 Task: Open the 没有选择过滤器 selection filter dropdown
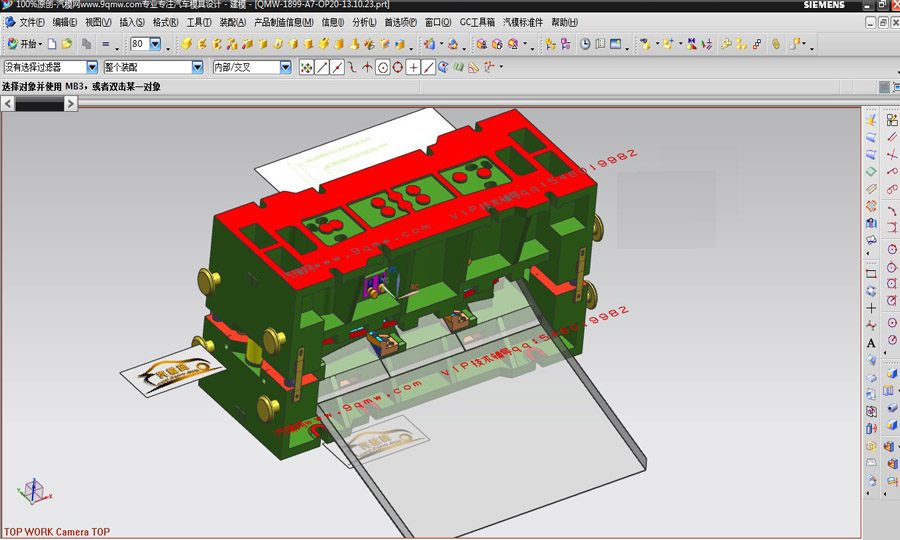[92, 67]
